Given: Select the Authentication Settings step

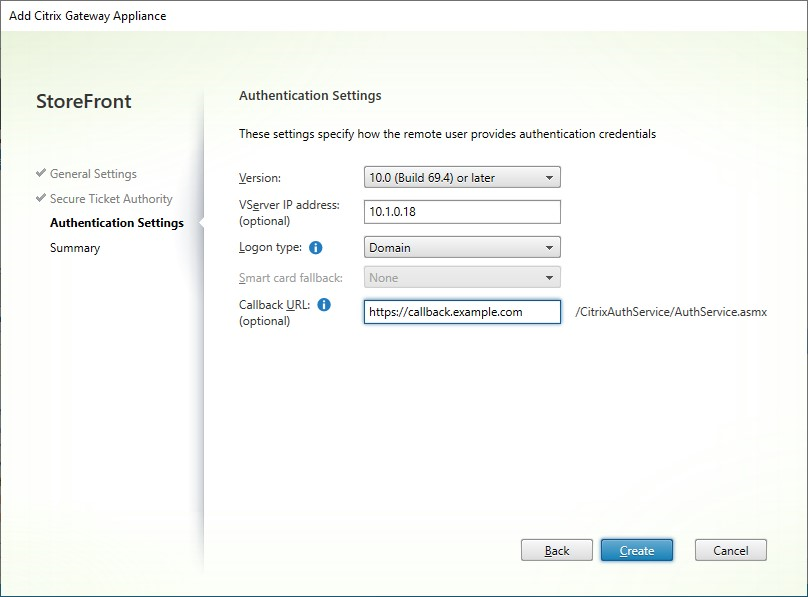Looking at the screenshot, I should pos(118,222).
